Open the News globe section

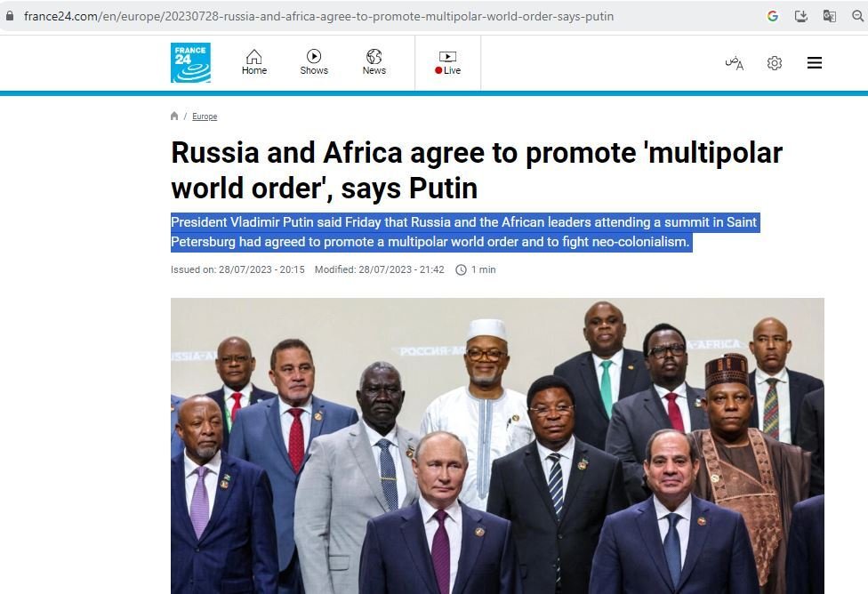coord(374,62)
